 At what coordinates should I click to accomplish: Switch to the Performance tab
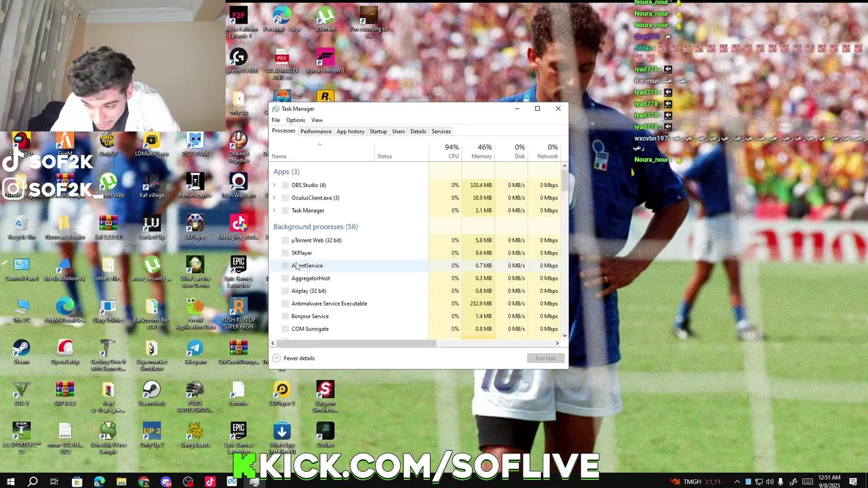(316, 131)
